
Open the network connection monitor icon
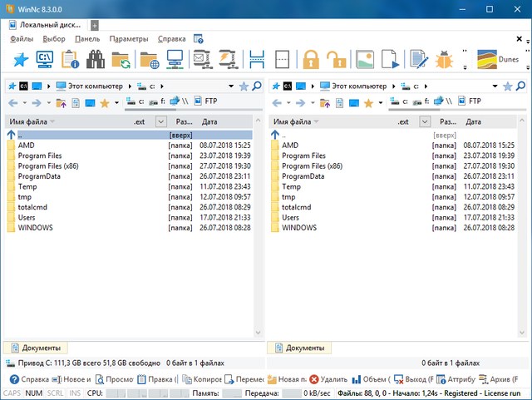[175, 60]
